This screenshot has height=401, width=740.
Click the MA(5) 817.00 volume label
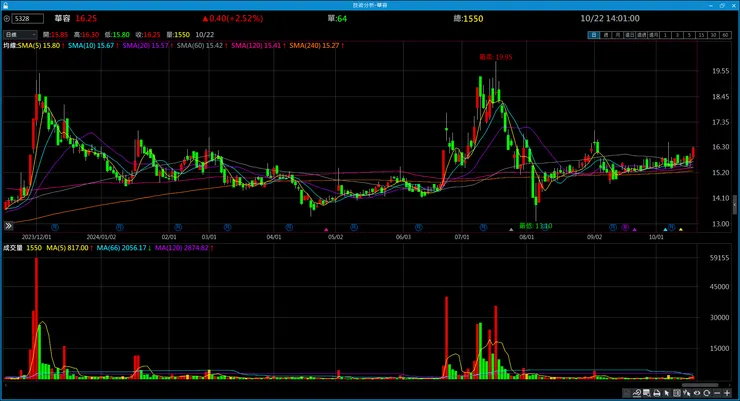pos(67,248)
